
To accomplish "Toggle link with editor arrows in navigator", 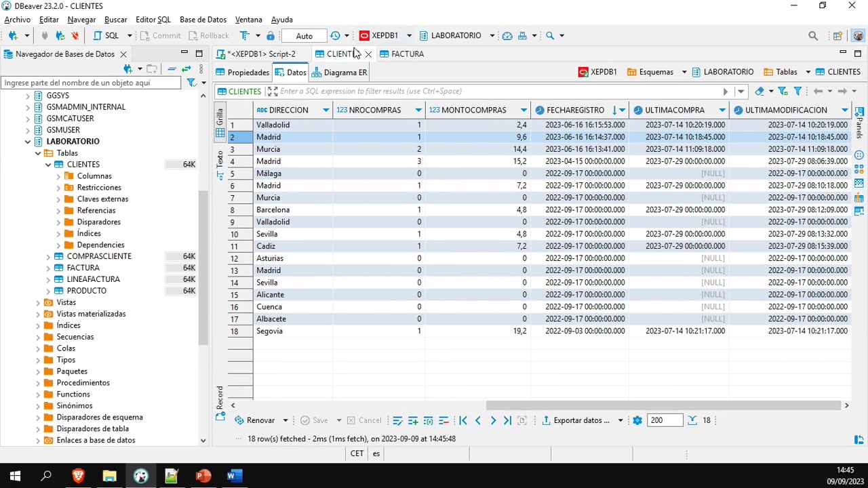I will 186,69.
